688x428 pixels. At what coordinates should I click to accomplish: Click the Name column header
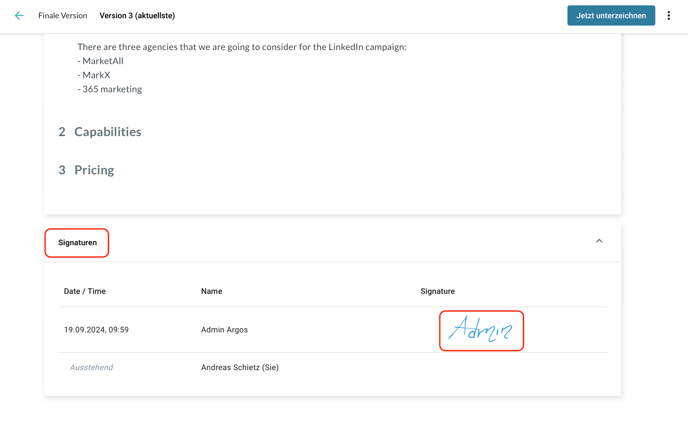point(211,291)
